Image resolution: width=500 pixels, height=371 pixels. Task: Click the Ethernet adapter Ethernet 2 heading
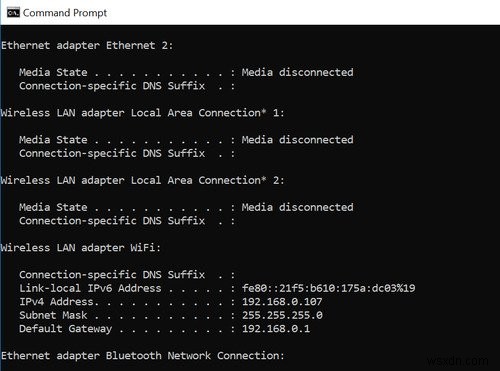(x=87, y=45)
